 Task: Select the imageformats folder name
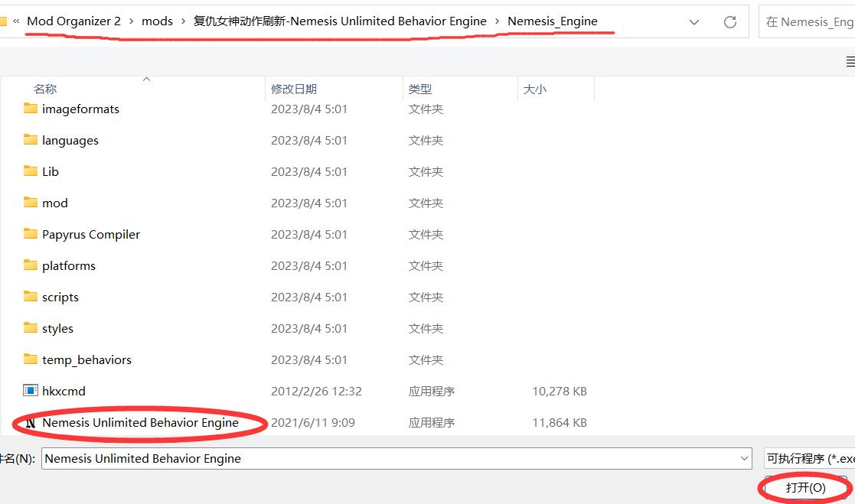click(x=80, y=109)
